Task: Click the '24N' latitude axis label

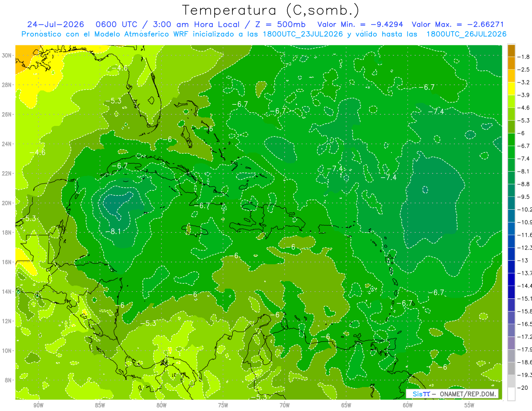Action: (x=8, y=144)
